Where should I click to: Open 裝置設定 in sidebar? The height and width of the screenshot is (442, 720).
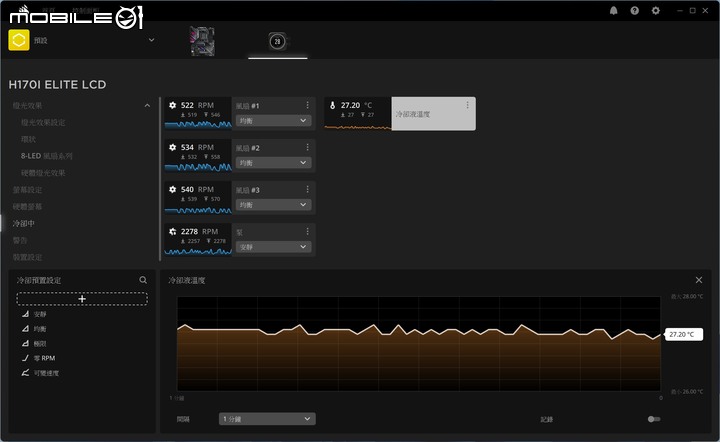click(x=27, y=257)
